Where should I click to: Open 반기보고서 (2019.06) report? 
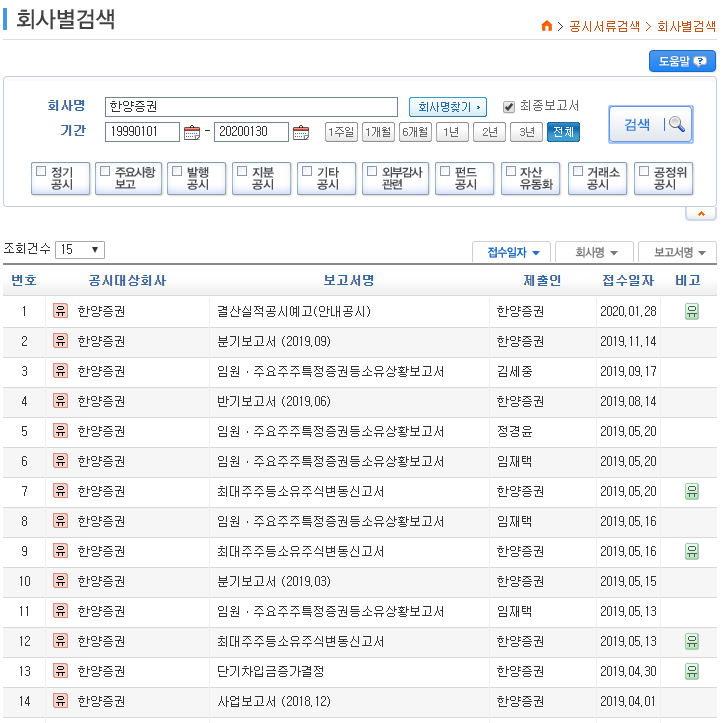[274, 401]
